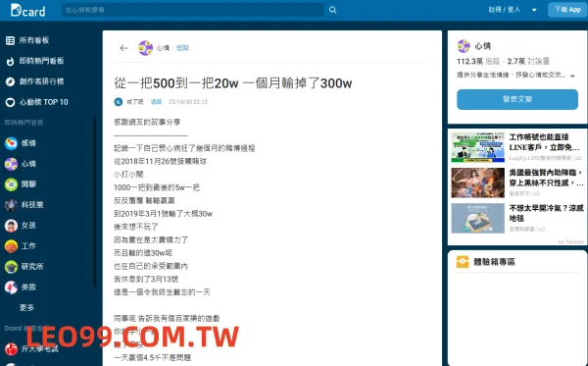Go back with the left arrow
588x366 pixels.
click(x=123, y=48)
